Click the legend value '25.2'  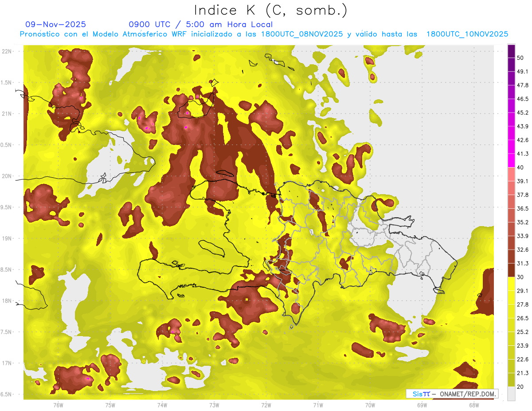pos(522,332)
